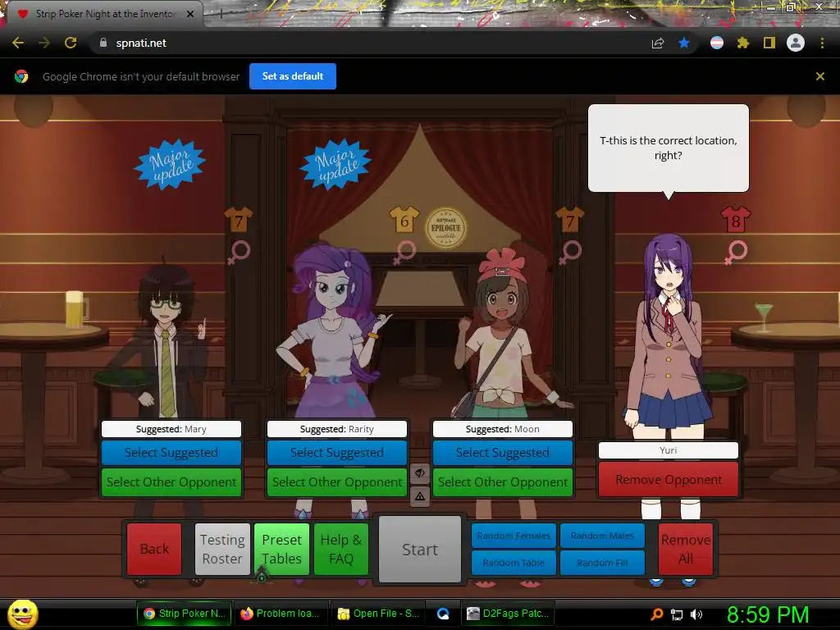840x630 pixels.
Task: Open the Chrome three-dot menu
Action: point(822,43)
